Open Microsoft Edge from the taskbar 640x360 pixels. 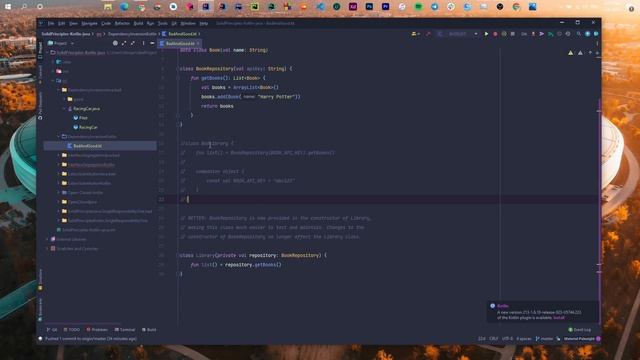124,7
